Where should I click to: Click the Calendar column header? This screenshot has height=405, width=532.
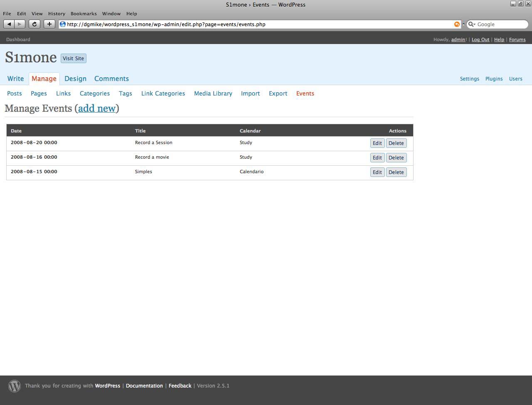[250, 131]
